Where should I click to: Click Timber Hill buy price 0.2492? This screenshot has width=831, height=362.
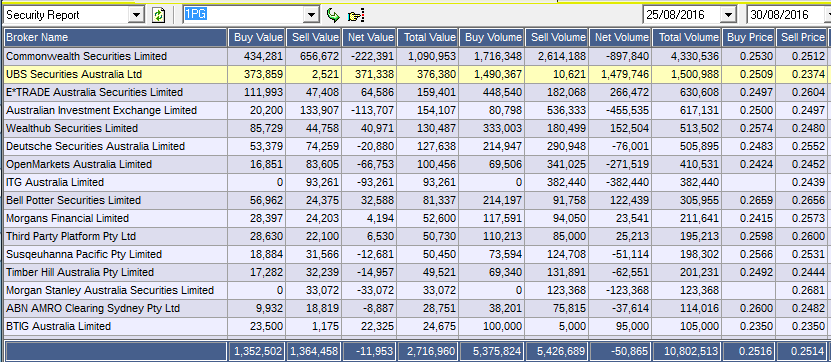[755, 272]
